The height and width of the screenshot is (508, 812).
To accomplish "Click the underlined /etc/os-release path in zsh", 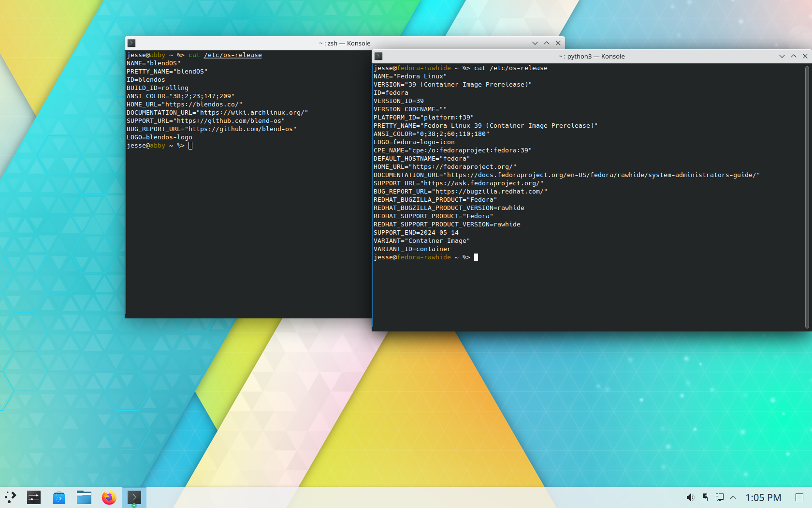I will pos(233,55).
